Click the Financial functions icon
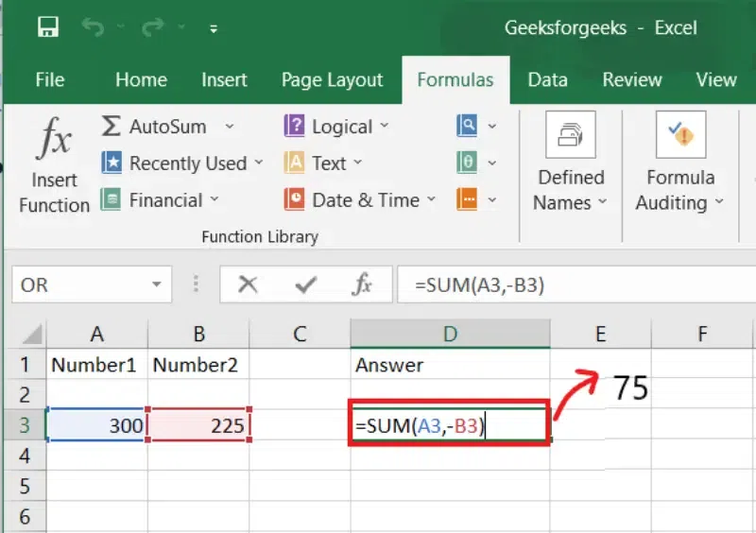This screenshot has width=756, height=533. pyautogui.click(x=112, y=200)
